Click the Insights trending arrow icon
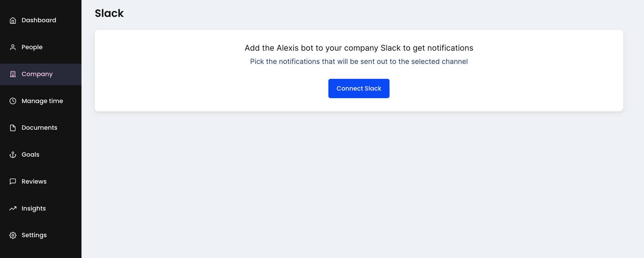This screenshot has width=644, height=258. [13, 209]
